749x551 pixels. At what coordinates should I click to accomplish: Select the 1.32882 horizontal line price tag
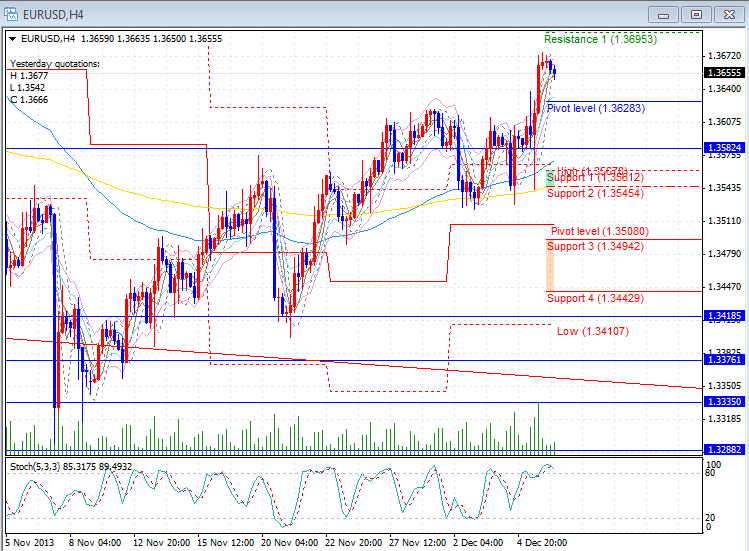coord(724,450)
